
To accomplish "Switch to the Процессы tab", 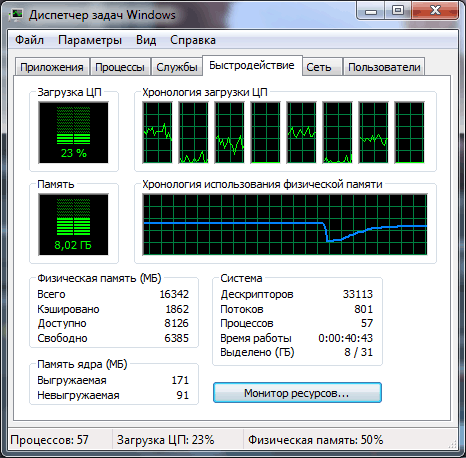I will click(x=120, y=67).
